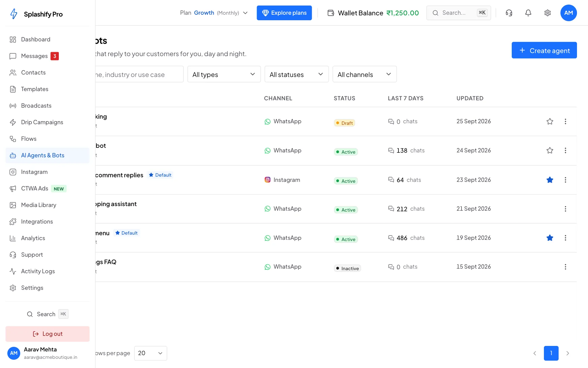Open CTWA Ads section
This screenshot has height=368, width=588.
pos(47,189)
